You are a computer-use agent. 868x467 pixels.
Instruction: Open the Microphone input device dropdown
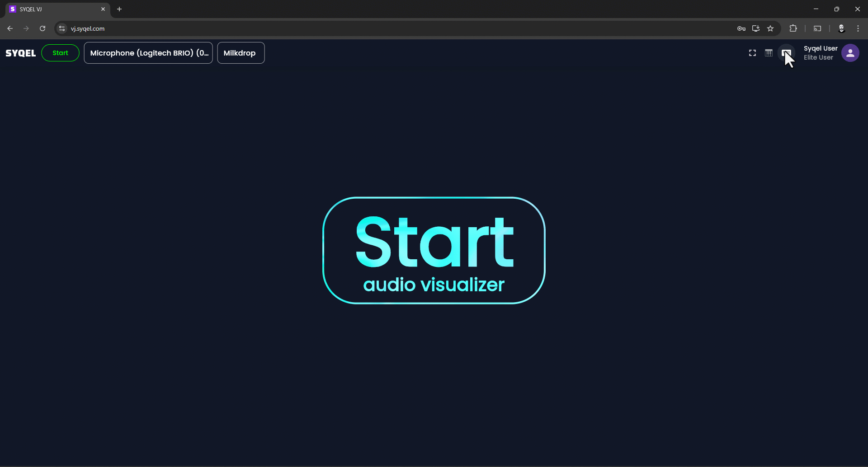[x=148, y=53]
